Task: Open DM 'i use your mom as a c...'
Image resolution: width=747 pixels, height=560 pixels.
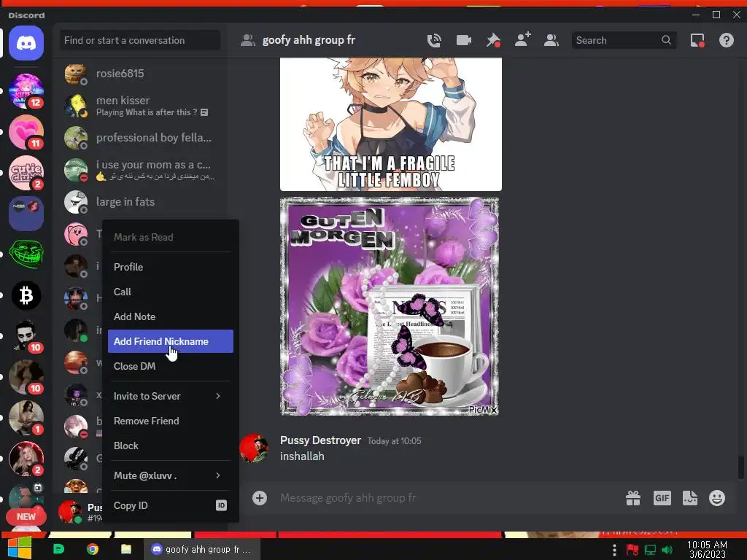Action: (x=141, y=170)
